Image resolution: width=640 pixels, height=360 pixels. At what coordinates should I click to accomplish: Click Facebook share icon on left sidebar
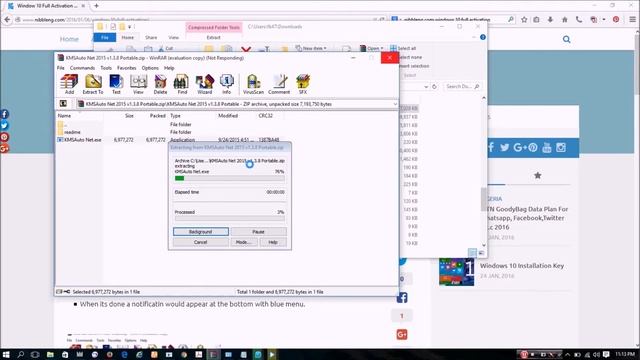4,114
